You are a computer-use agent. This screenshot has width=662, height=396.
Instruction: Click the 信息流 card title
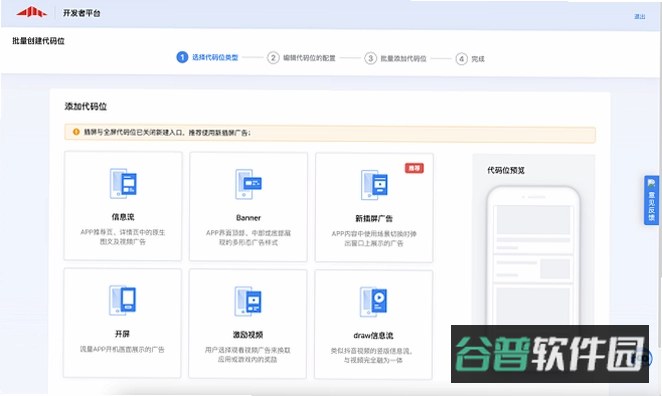pos(123,217)
